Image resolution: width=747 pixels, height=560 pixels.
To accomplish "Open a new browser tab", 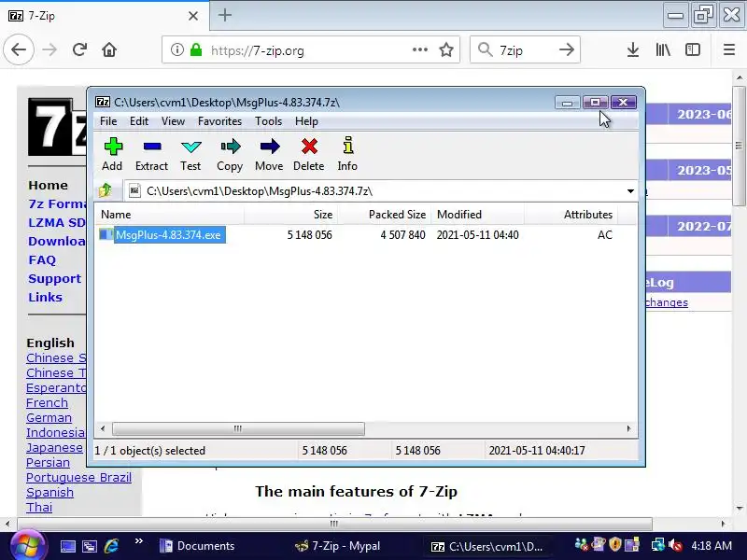I will pos(225,15).
